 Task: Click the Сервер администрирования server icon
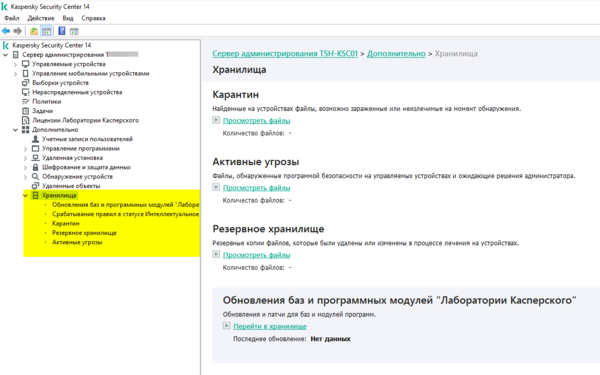tap(16, 55)
